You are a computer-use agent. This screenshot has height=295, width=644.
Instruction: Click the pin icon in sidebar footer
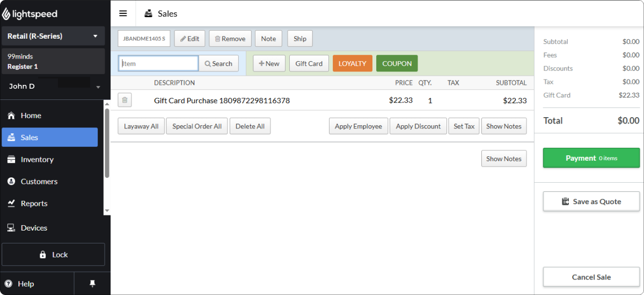92,283
